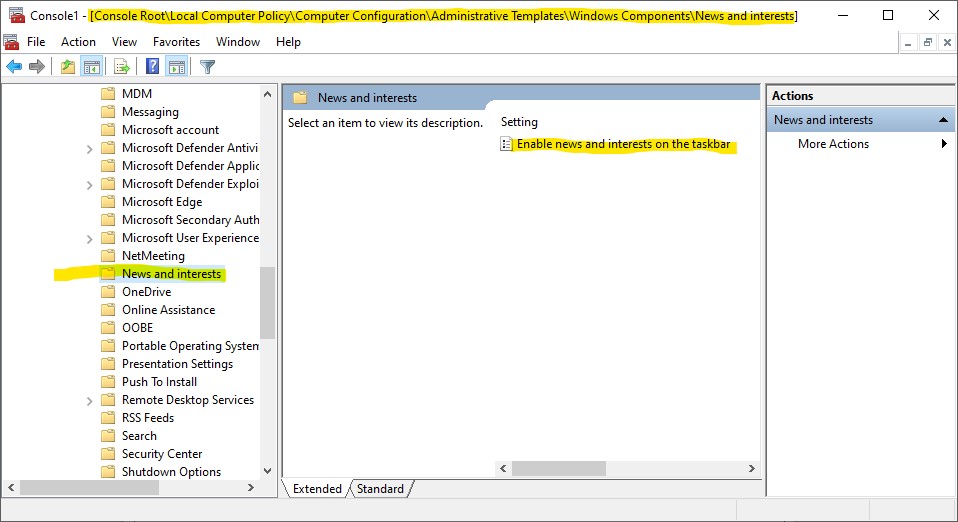Screen dimensions: 958x522
Task: Click tree pane vertical scrollbar down arrow
Action: point(267,471)
